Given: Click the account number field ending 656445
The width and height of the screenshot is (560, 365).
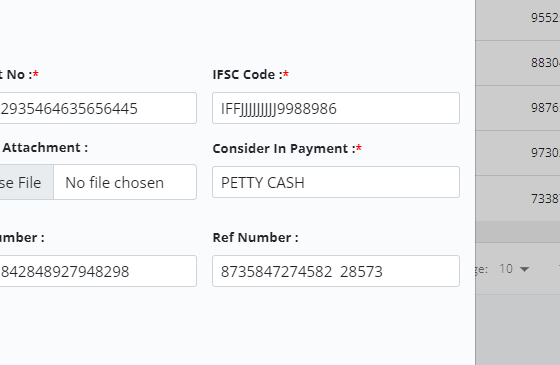Looking at the screenshot, I should (98, 108).
